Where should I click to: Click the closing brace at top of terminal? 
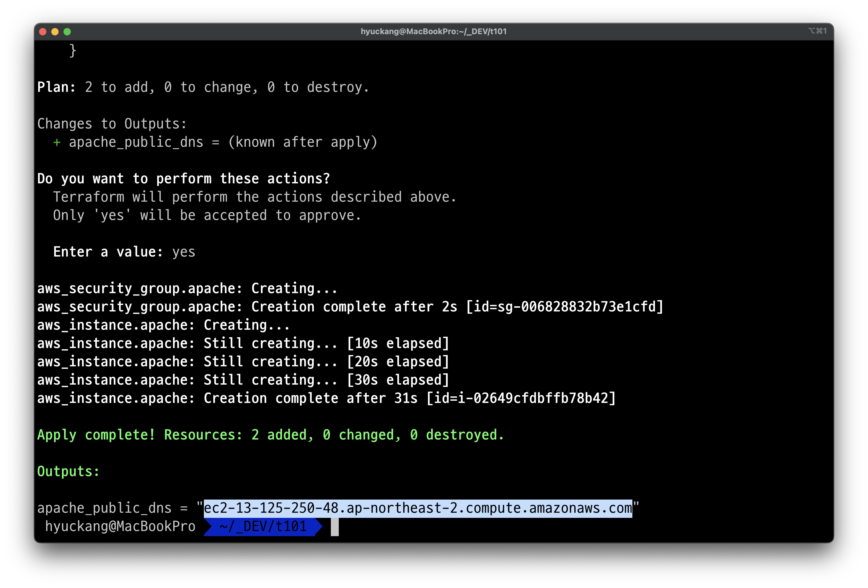pyautogui.click(x=73, y=50)
